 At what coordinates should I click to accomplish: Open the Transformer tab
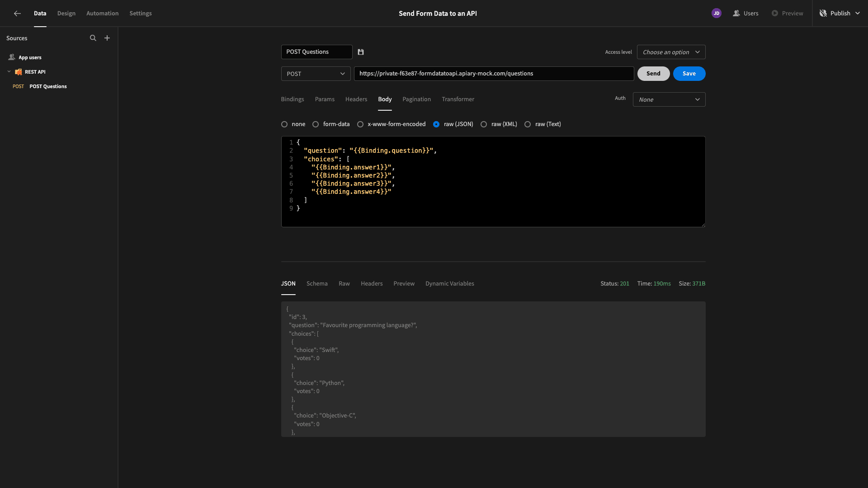pyautogui.click(x=458, y=99)
